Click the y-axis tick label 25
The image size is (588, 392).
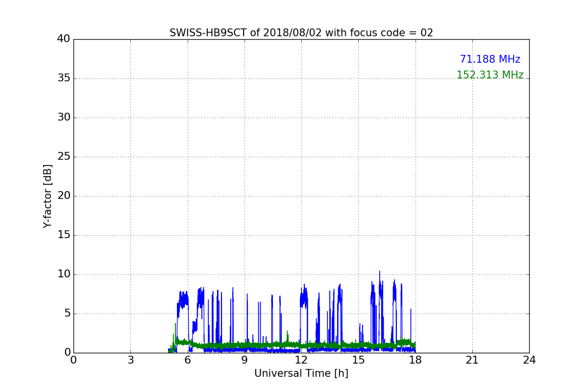(63, 157)
